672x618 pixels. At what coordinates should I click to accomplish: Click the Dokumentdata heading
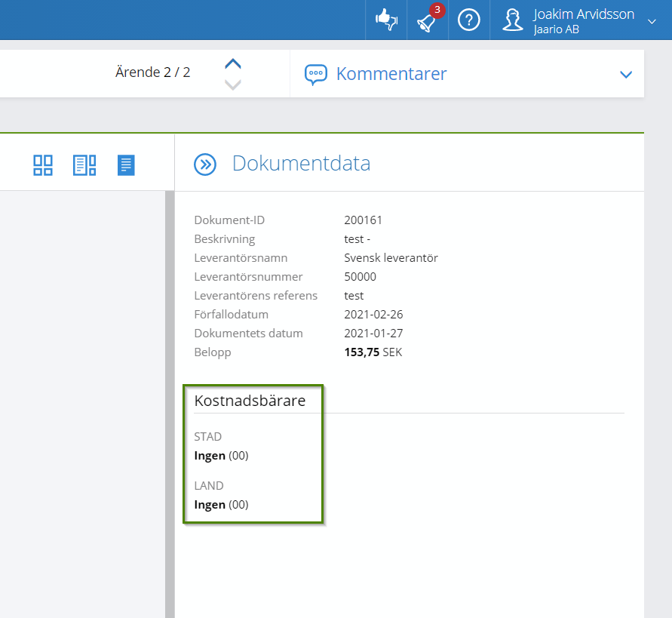point(301,164)
